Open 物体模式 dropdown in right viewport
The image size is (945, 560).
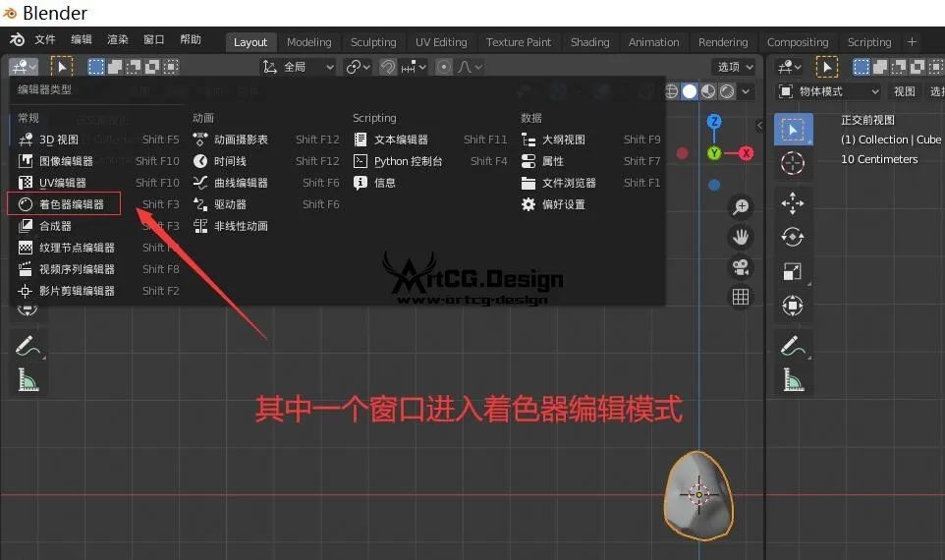829,91
